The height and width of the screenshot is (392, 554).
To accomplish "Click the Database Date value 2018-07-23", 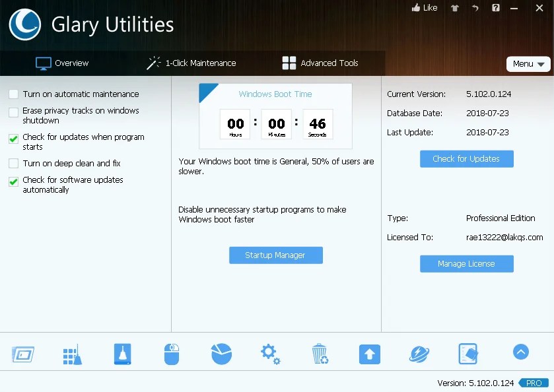I will click(x=487, y=113).
